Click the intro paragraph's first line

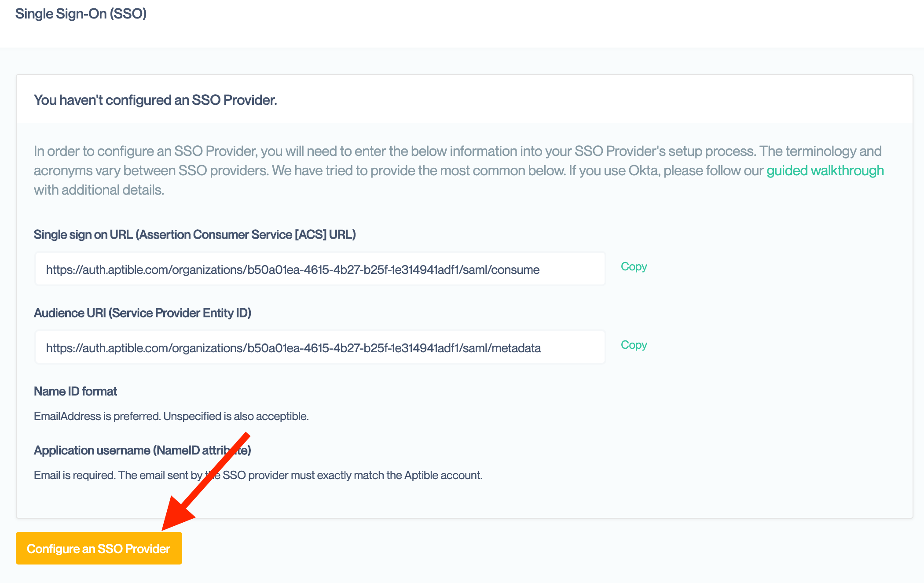(x=458, y=151)
